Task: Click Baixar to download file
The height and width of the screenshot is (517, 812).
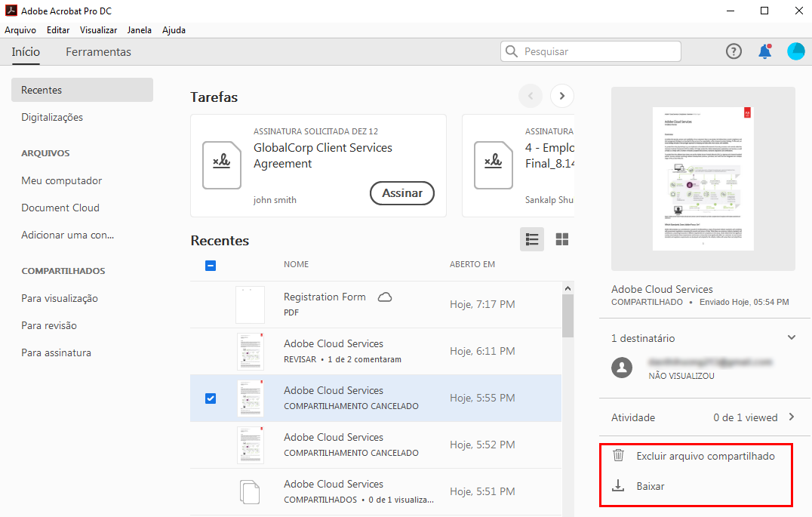Action: pos(651,487)
